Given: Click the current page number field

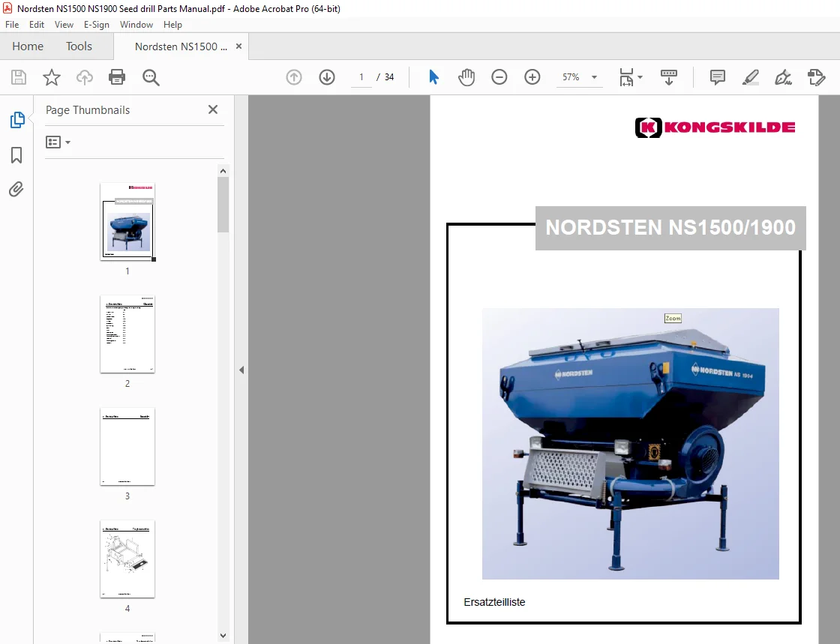Looking at the screenshot, I should 361,77.
